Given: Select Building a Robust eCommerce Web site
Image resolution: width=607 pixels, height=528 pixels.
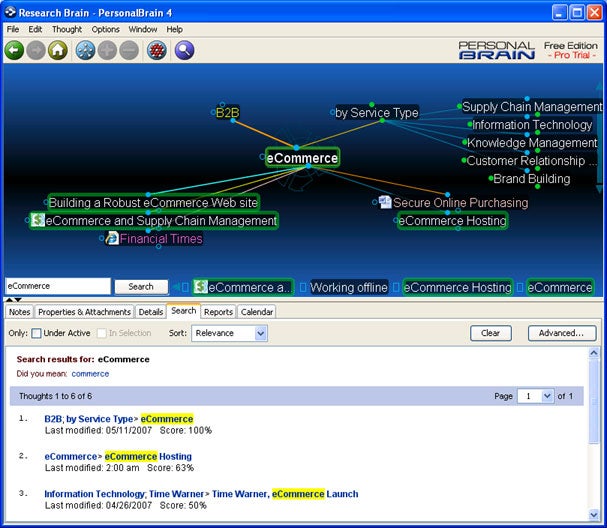Looking at the screenshot, I should point(153,202).
